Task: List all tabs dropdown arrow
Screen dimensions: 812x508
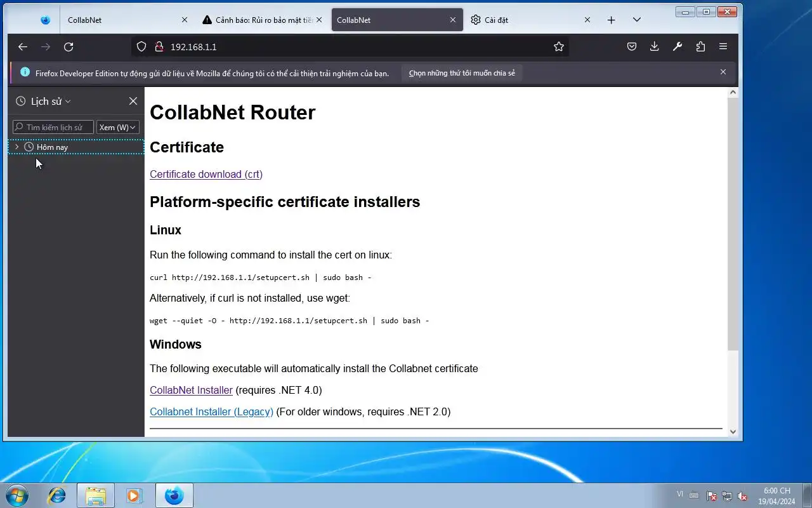Action: click(x=637, y=20)
